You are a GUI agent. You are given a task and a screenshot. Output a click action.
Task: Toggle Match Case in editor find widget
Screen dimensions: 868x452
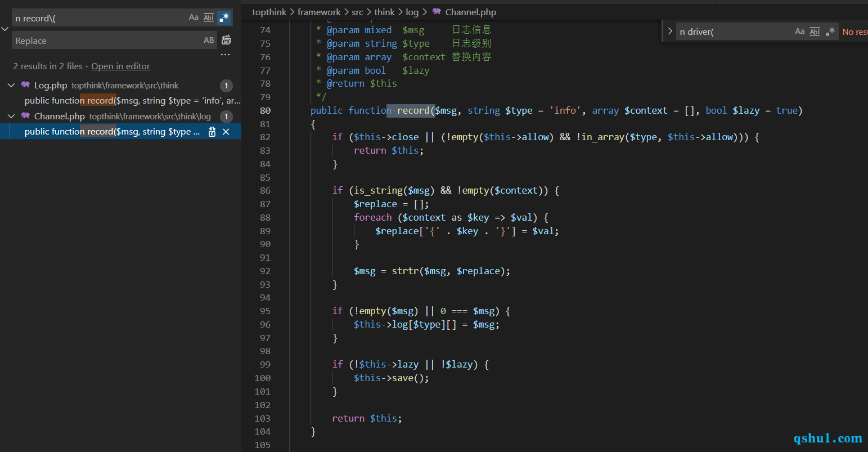click(x=799, y=32)
